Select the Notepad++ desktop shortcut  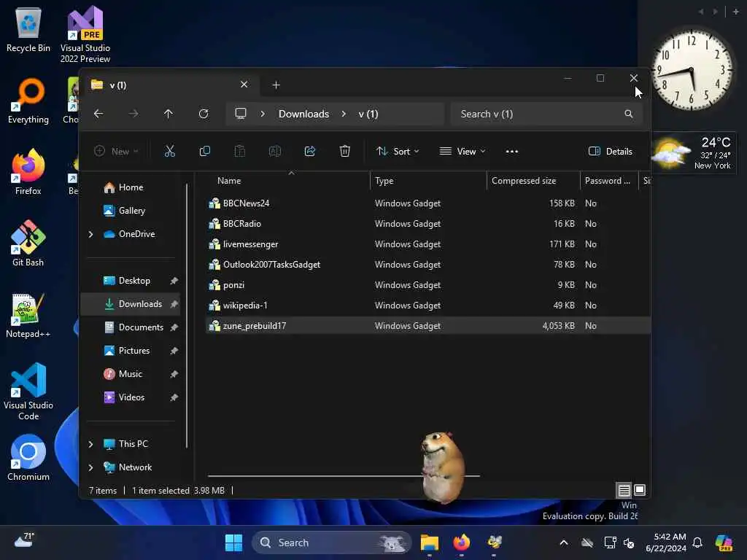(x=28, y=316)
